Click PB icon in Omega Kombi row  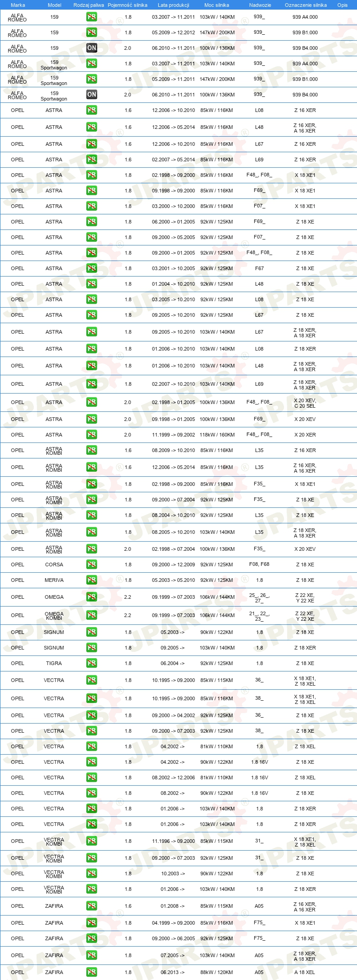click(92, 615)
